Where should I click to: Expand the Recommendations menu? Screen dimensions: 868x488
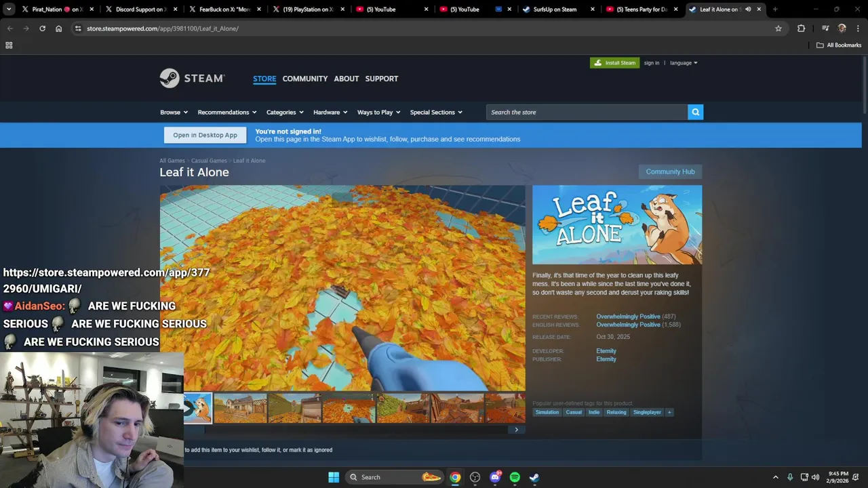coord(227,113)
